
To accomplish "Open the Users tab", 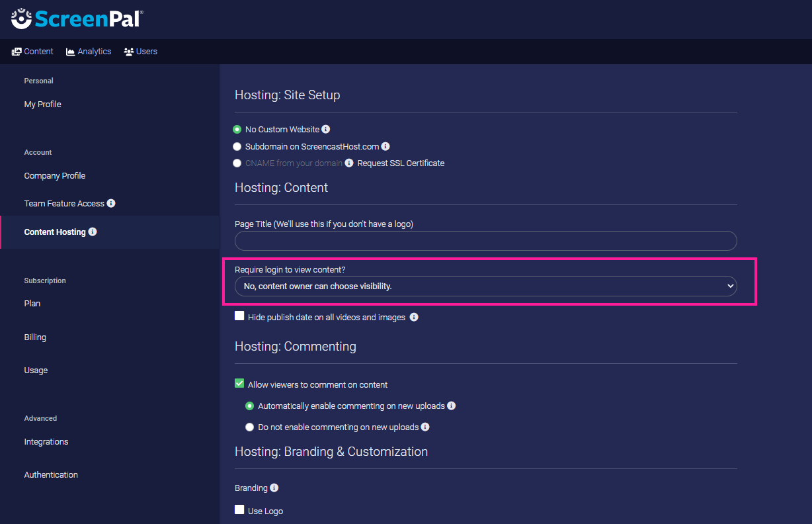I will tap(140, 52).
